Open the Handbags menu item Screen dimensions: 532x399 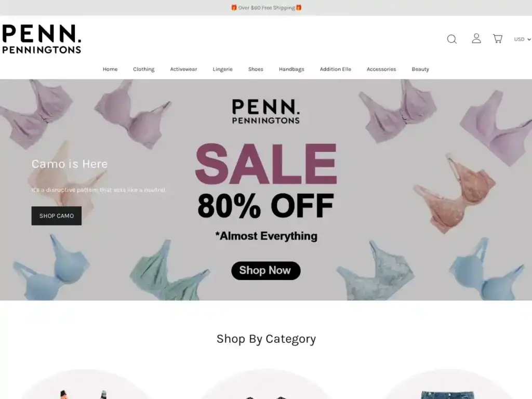coord(291,69)
